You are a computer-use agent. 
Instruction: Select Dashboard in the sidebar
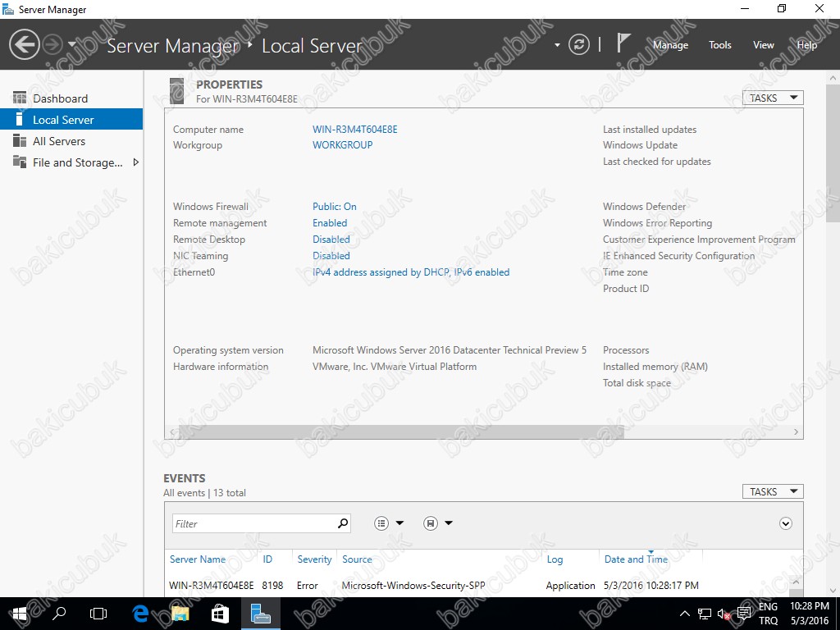[x=72, y=98]
